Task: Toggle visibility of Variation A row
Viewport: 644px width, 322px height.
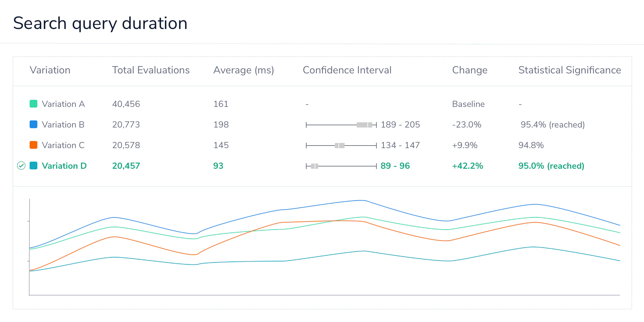Action: (63, 104)
